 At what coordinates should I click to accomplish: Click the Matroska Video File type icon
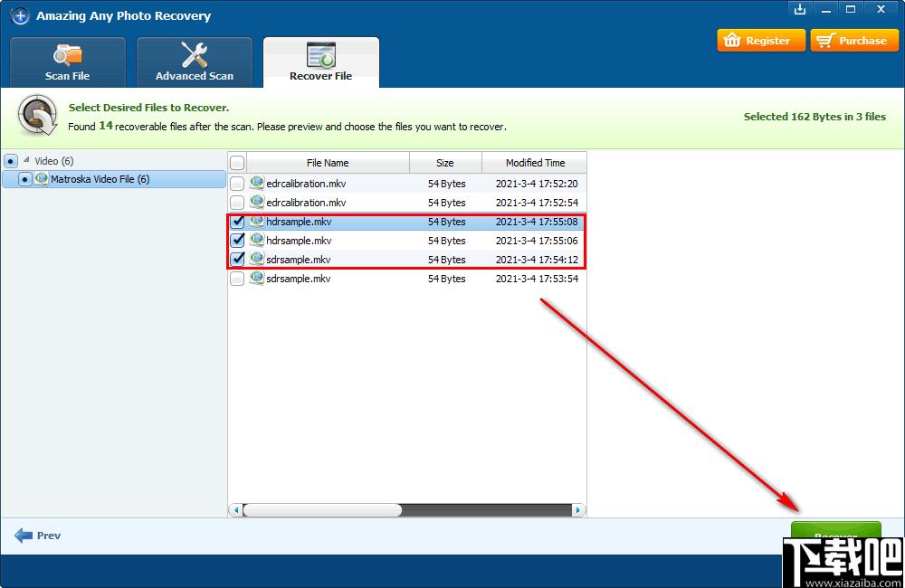click(41, 179)
